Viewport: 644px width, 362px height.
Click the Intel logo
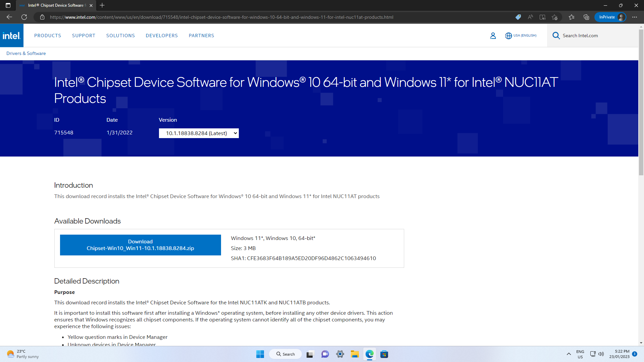(x=12, y=36)
